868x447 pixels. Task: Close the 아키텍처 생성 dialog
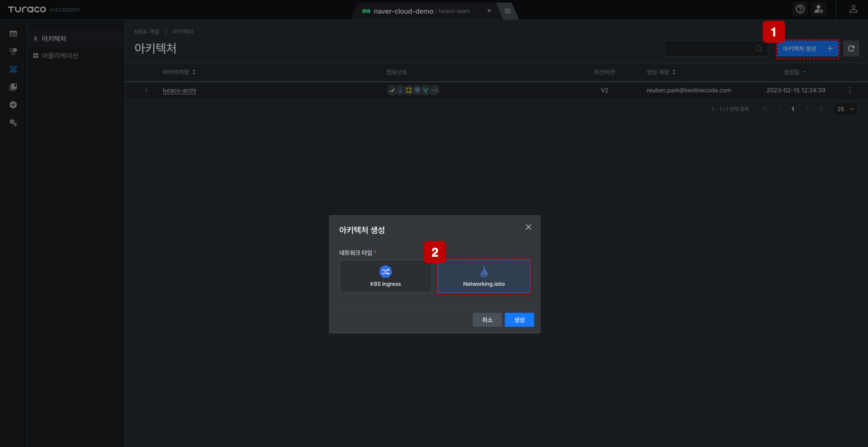pyautogui.click(x=528, y=227)
